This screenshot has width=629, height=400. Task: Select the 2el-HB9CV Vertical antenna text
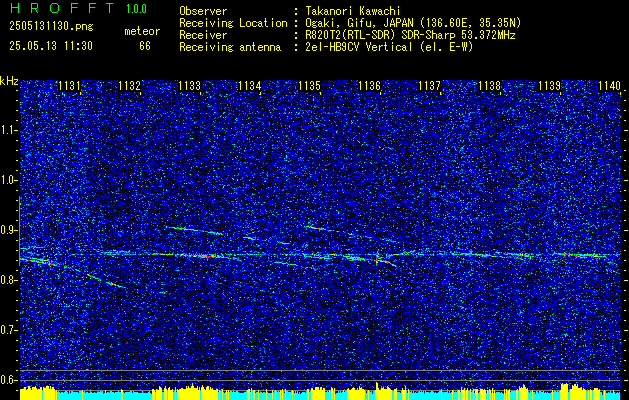pos(389,47)
